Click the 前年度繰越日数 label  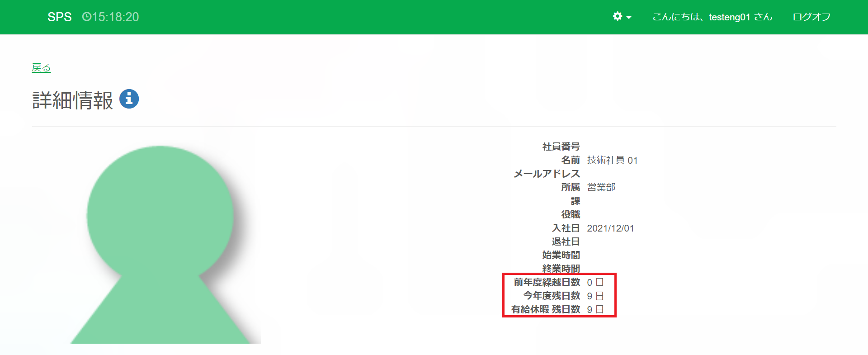coord(547,282)
